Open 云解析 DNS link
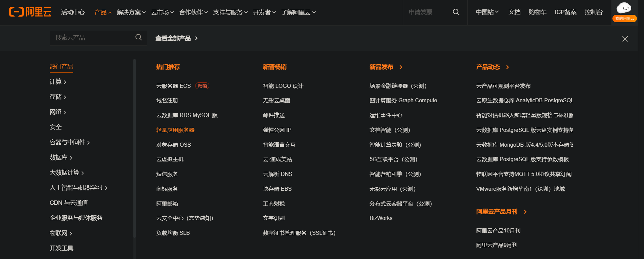Viewport: 644px width, 259px height. 277,174
